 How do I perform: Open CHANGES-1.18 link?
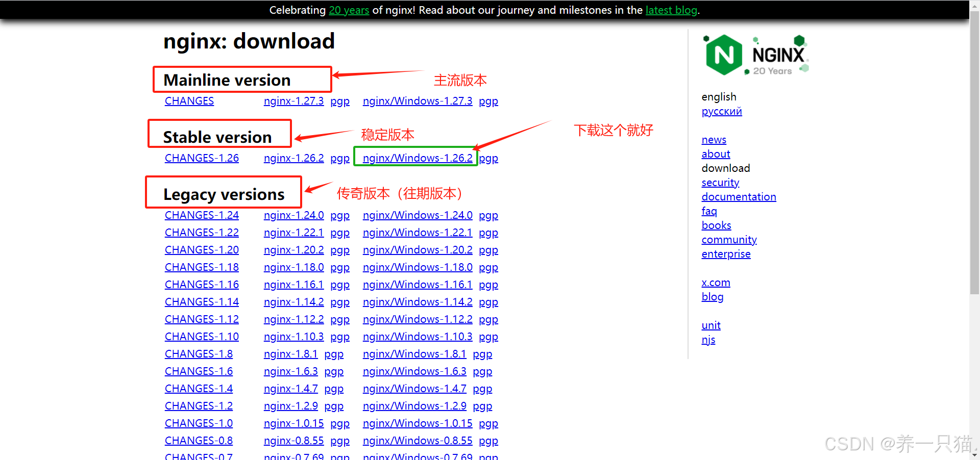pos(202,267)
